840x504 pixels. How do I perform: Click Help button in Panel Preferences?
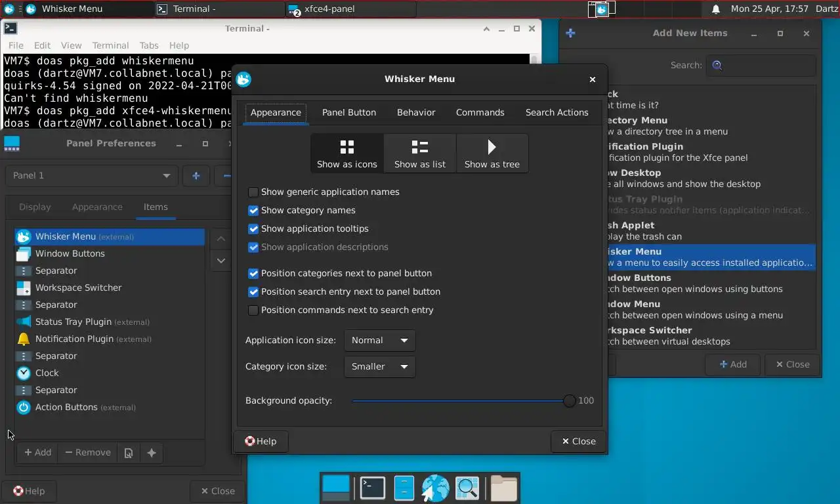(x=30, y=491)
